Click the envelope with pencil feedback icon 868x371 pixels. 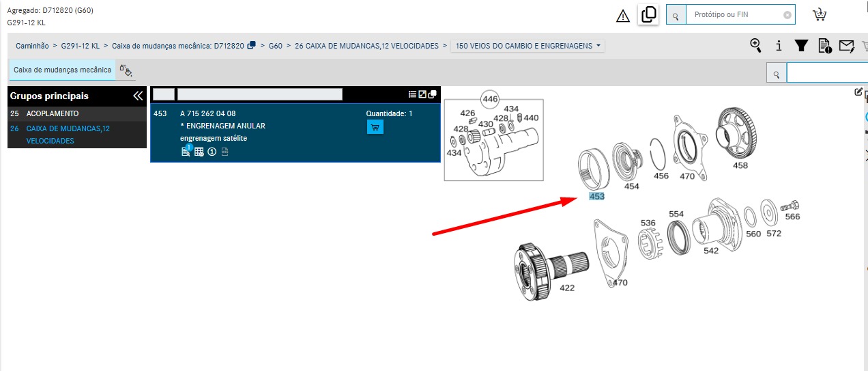(x=847, y=46)
